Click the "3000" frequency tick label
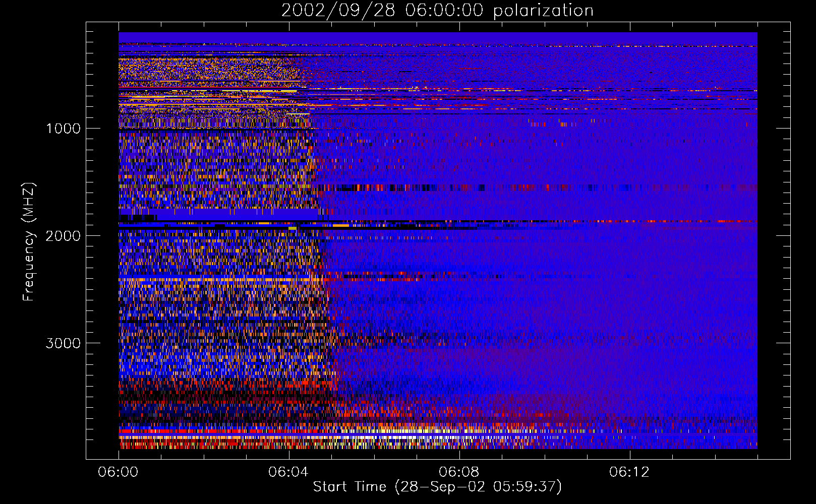This screenshot has width=816, height=504. coord(63,343)
